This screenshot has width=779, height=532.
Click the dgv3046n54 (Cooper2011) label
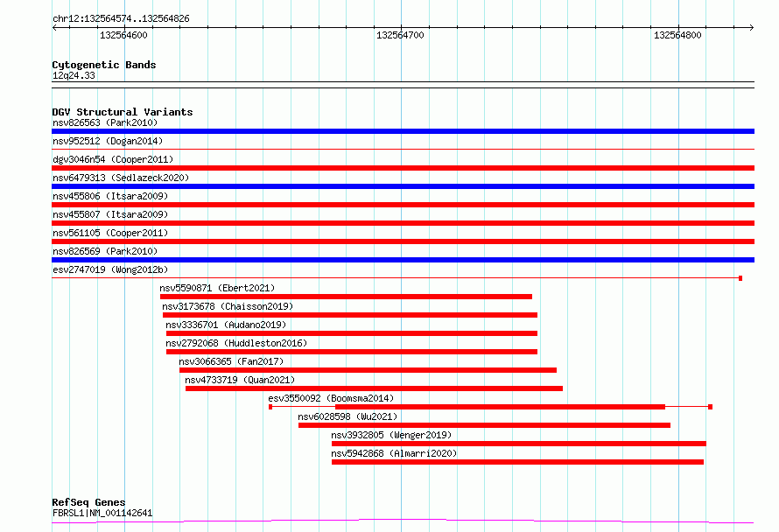[113, 159]
